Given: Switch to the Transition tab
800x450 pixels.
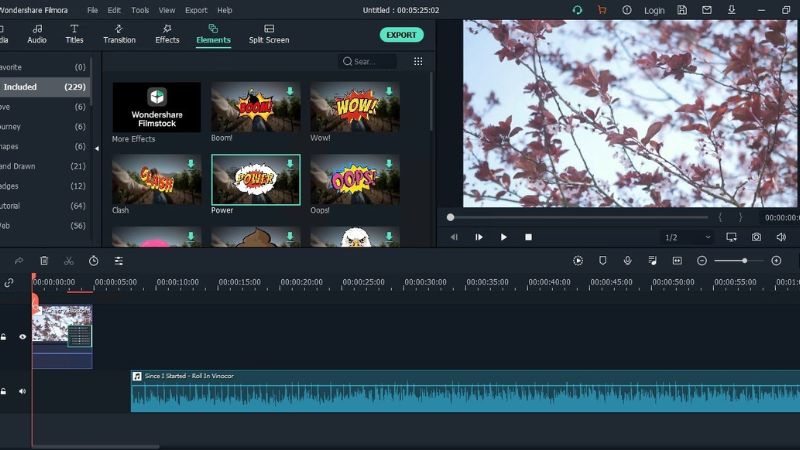Looking at the screenshot, I should (x=119, y=34).
